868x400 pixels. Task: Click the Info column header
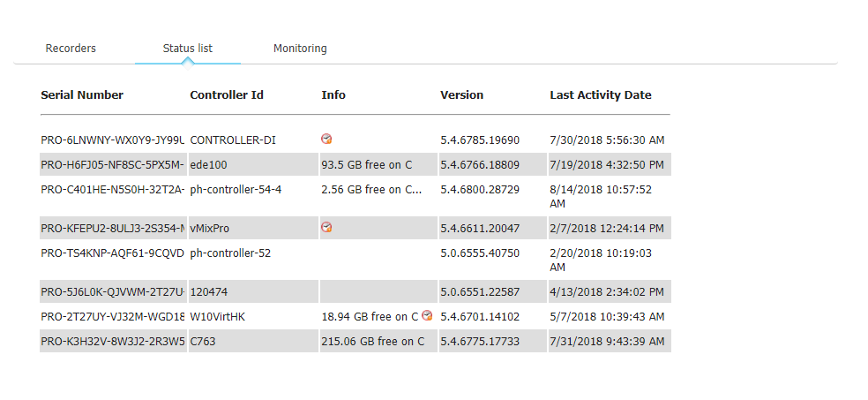333,94
